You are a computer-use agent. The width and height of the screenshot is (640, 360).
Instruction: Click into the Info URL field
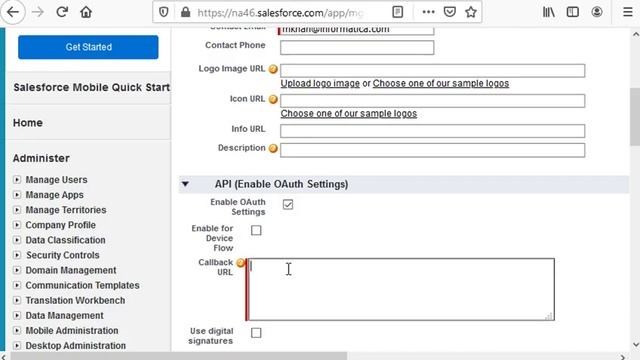tap(432, 131)
